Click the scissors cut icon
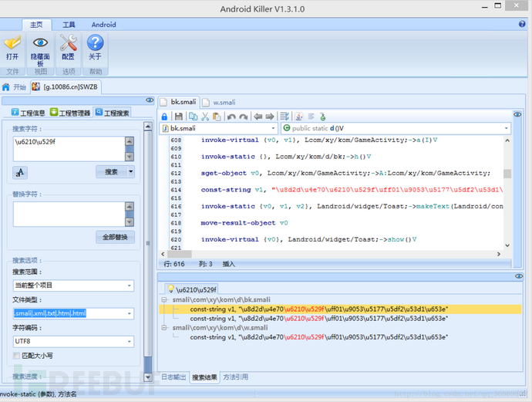This screenshot has width=532, height=402. pos(205,117)
